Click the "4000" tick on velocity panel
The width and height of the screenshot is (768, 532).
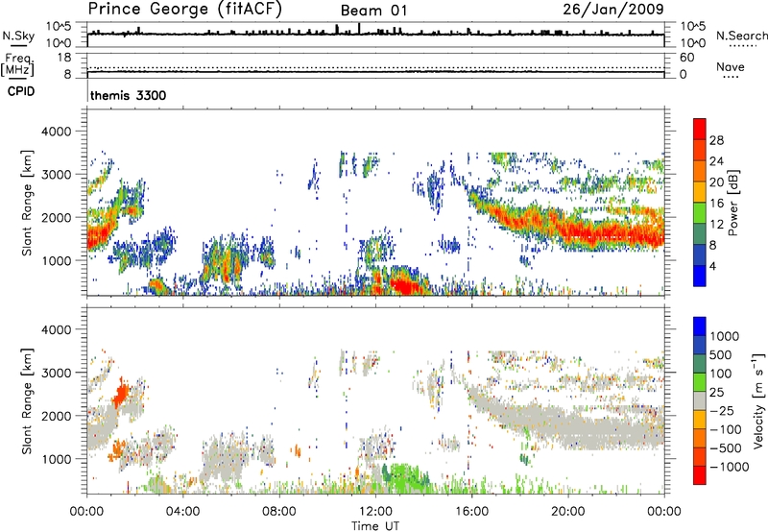[x=57, y=329]
